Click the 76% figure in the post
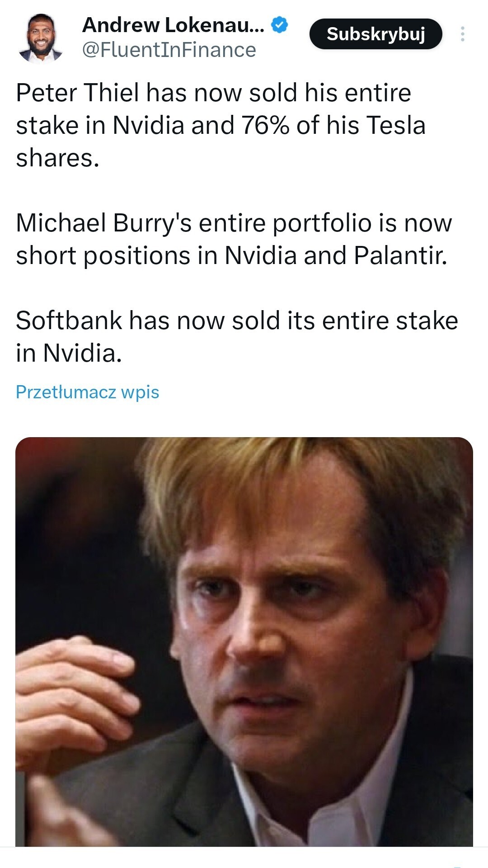This screenshot has height=868, width=488. [x=265, y=125]
